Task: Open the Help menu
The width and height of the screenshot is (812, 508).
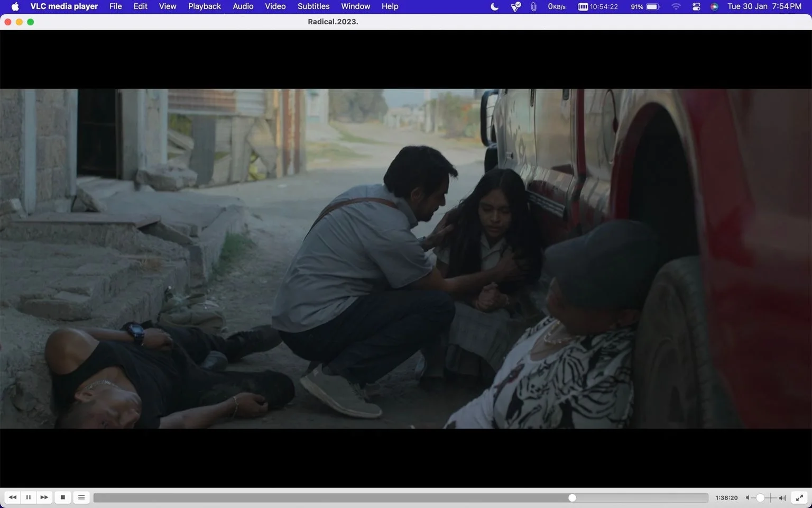Action: 390,6
